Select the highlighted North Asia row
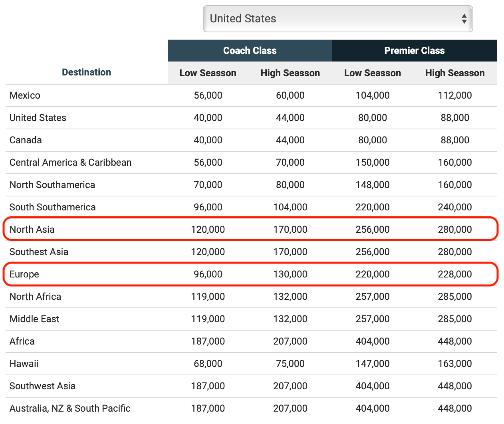Screen dimensions: 504x424 (x=32, y=230)
